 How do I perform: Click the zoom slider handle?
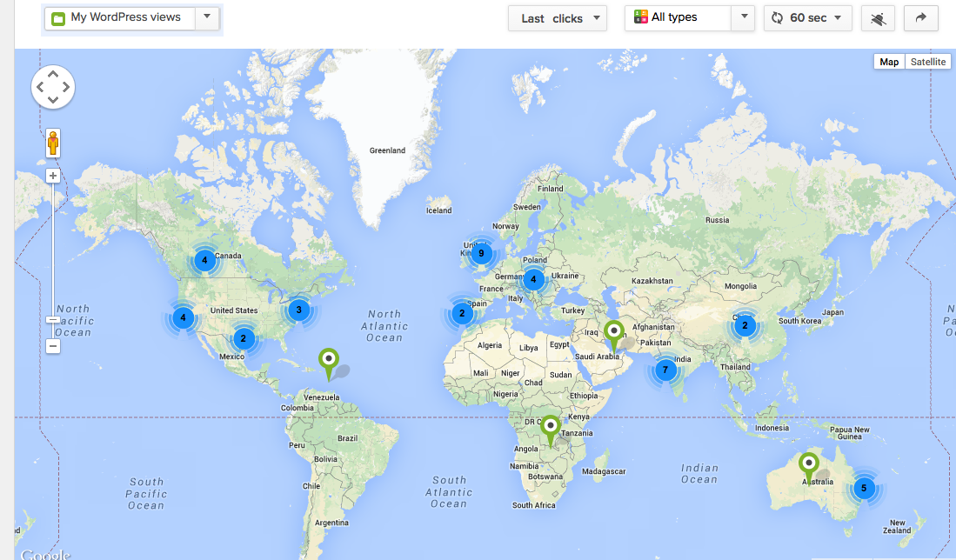point(53,319)
